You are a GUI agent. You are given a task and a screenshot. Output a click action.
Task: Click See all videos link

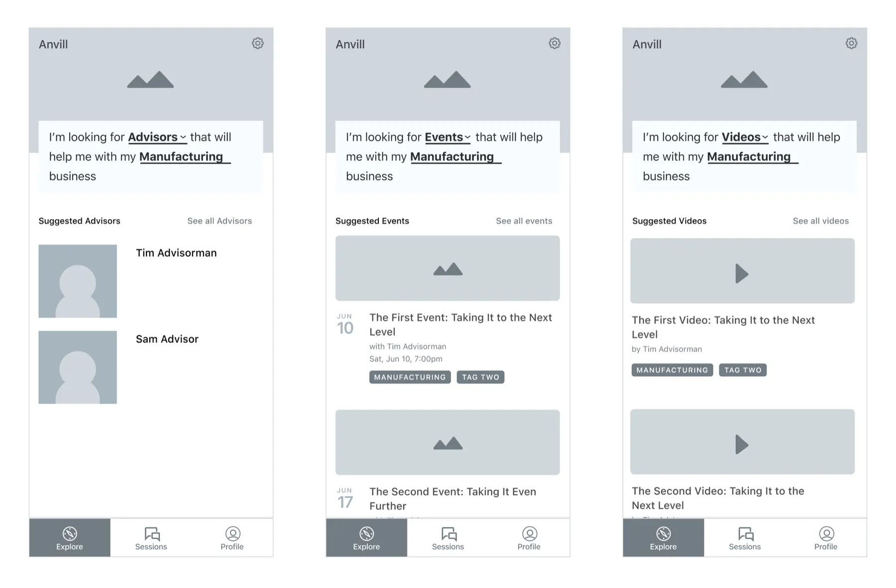[820, 221]
